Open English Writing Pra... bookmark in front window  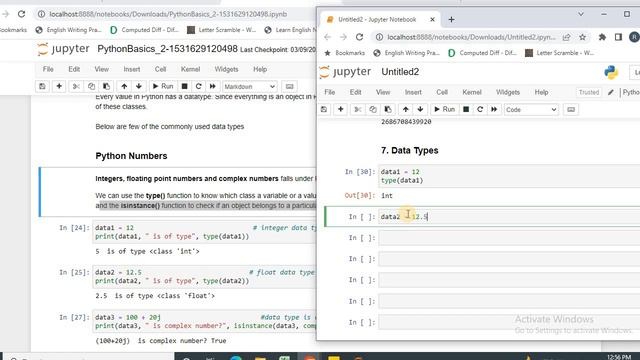tap(407, 53)
